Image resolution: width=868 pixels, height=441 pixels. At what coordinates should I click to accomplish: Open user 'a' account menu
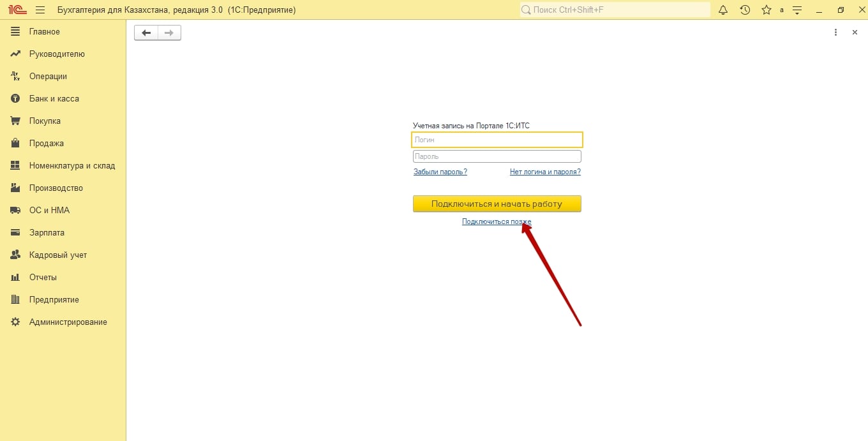coord(782,10)
